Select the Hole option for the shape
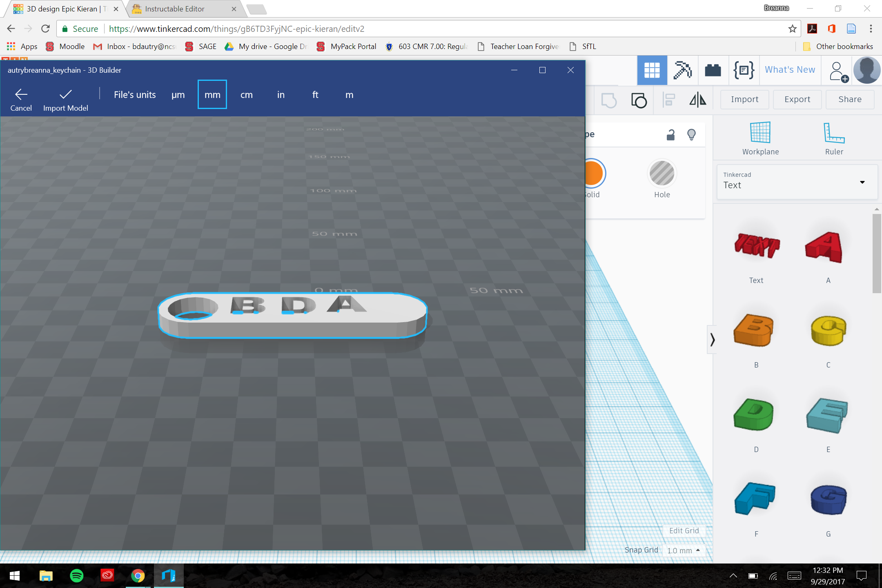 tap(661, 173)
